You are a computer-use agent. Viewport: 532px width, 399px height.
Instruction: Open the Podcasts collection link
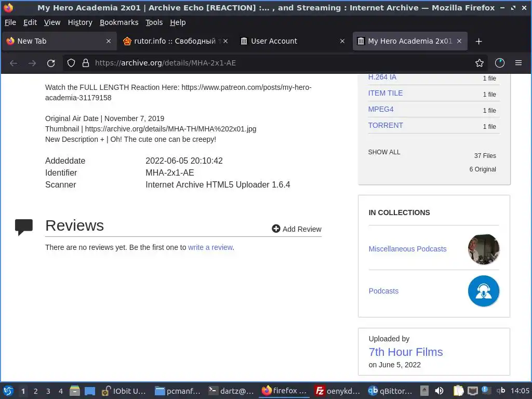tap(383, 291)
